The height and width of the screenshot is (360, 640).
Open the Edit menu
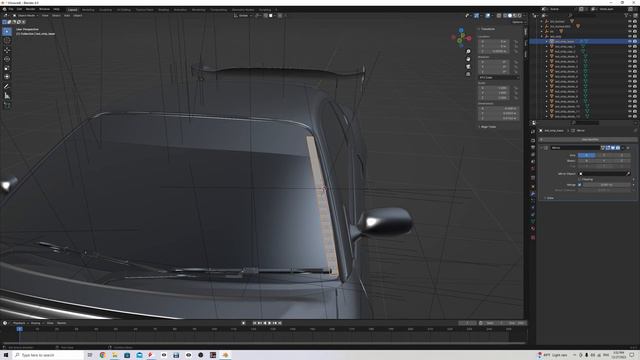[x=19, y=9]
